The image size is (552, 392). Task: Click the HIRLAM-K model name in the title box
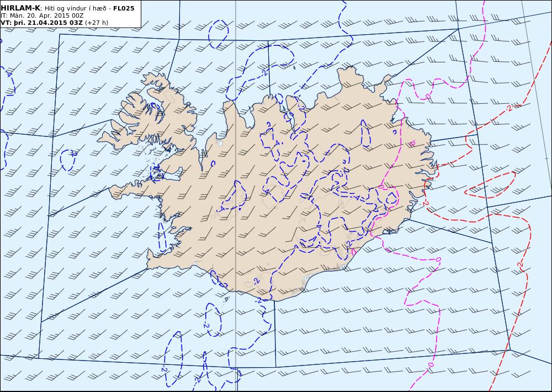20,8
